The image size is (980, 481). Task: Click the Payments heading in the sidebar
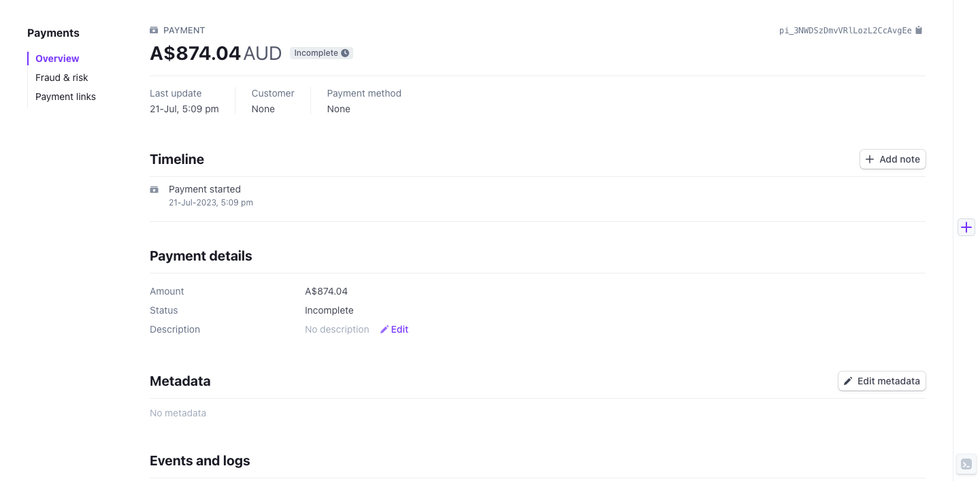[53, 33]
